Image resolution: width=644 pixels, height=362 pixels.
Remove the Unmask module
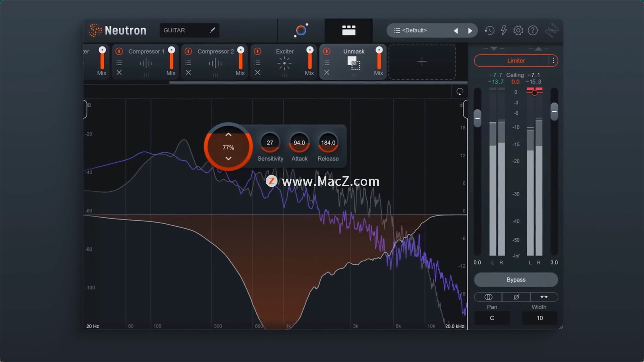[326, 72]
